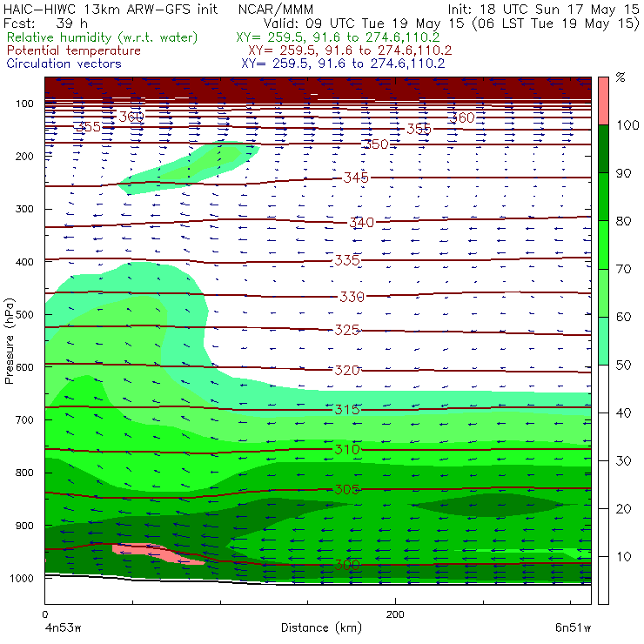Click the 335 contour label
This screenshot has height=644, width=644.
pos(347,260)
